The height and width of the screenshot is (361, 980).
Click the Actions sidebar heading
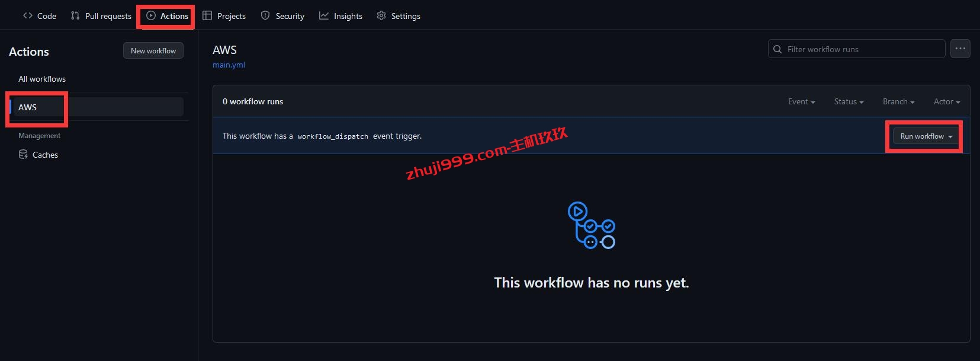29,52
